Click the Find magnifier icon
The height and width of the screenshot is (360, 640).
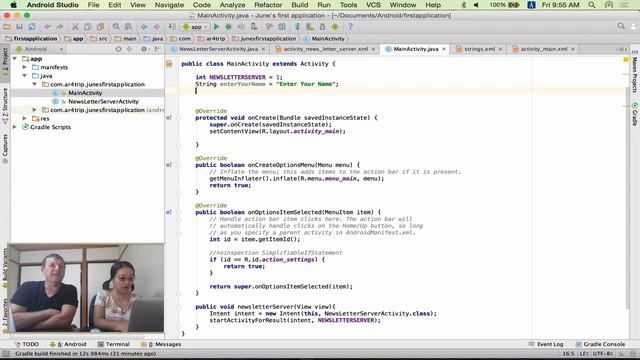(x=116, y=27)
